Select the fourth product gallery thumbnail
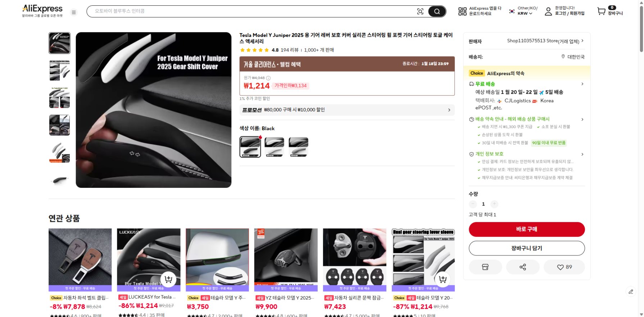The width and height of the screenshot is (644, 317). tap(59, 125)
